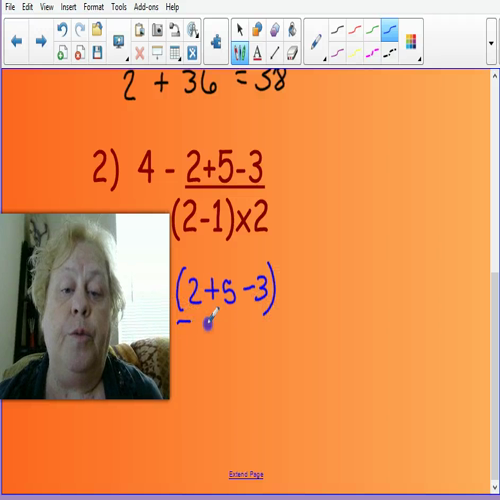Open the add-ons puzzle piece icon
This screenshot has height=500, width=500.
[x=216, y=42]
